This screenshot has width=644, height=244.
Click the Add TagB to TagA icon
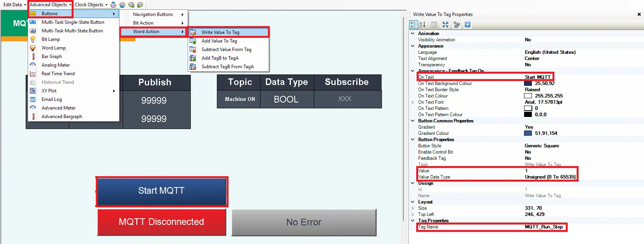tap(193, 58)
